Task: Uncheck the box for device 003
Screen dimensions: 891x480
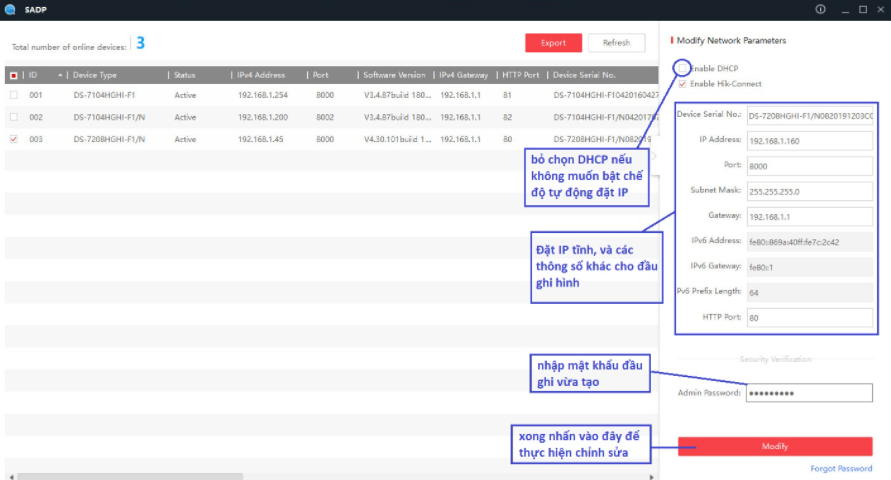Action: (14, 139)
